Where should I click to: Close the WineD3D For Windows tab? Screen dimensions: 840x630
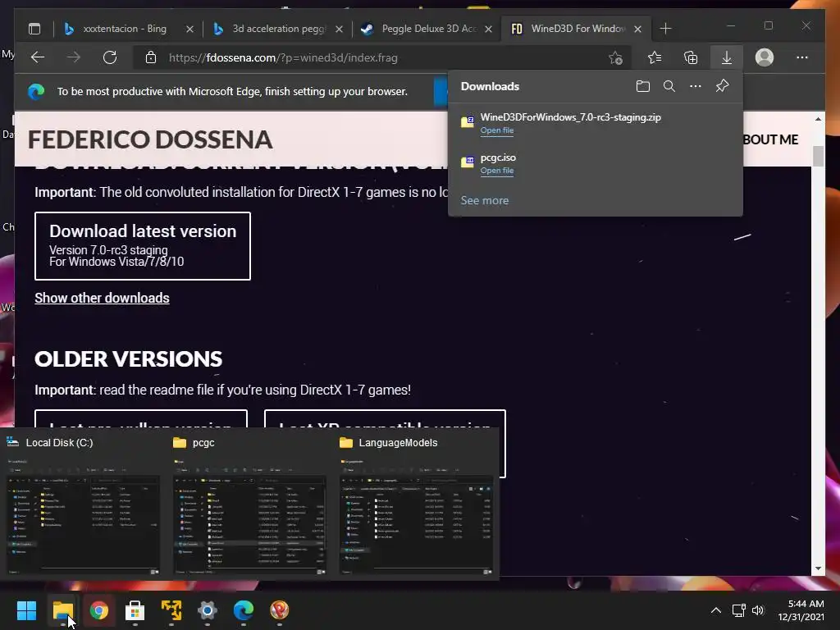pos(637,29)
